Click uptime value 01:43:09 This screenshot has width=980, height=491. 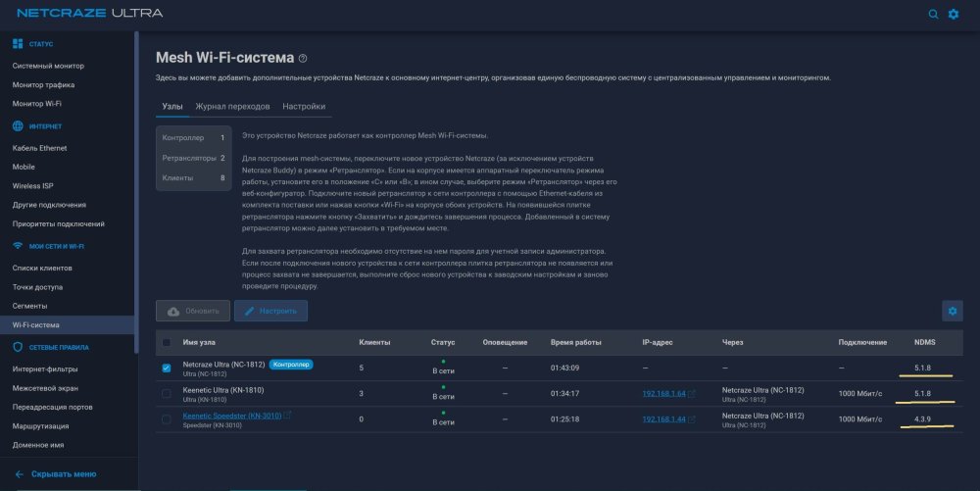coord(565,368)
